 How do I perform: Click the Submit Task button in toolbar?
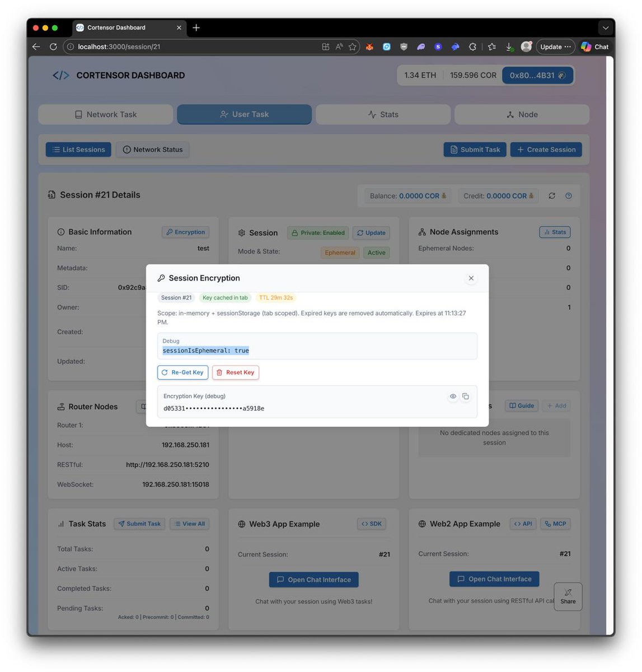(x=475, y=150)
